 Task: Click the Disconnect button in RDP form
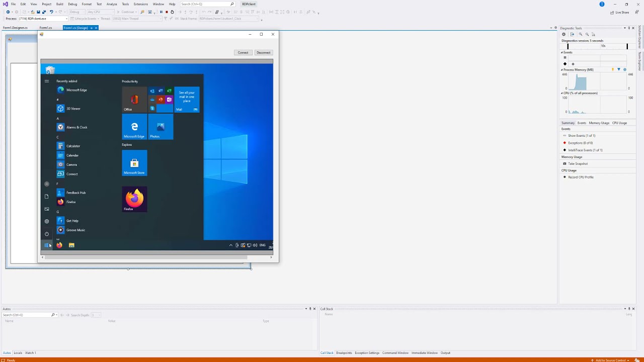pos(263,53)
